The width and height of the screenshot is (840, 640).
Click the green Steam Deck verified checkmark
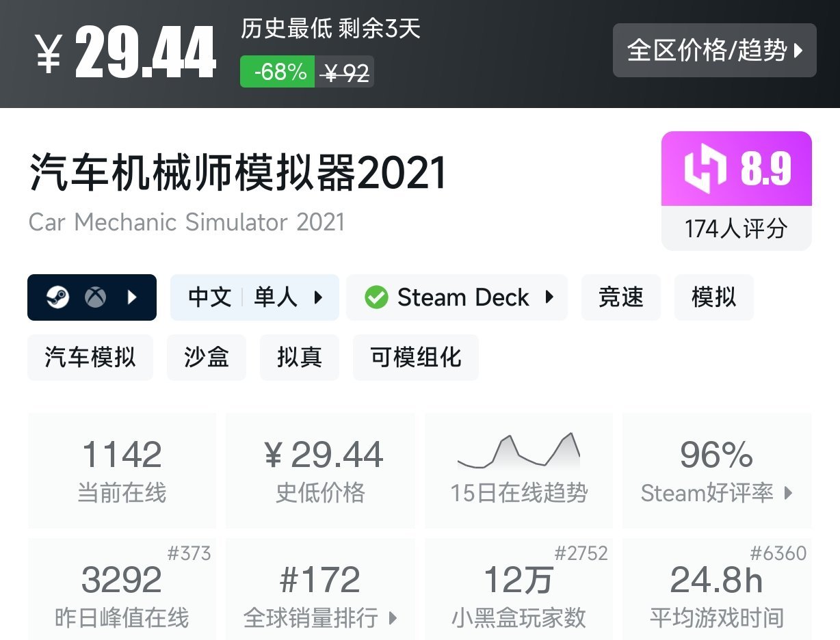click(376, 297)
